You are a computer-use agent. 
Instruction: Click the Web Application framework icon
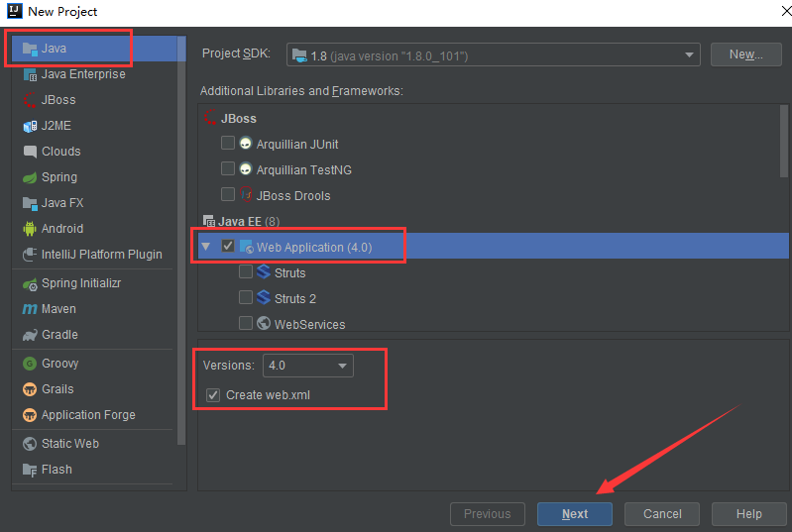tap(246, 247)
